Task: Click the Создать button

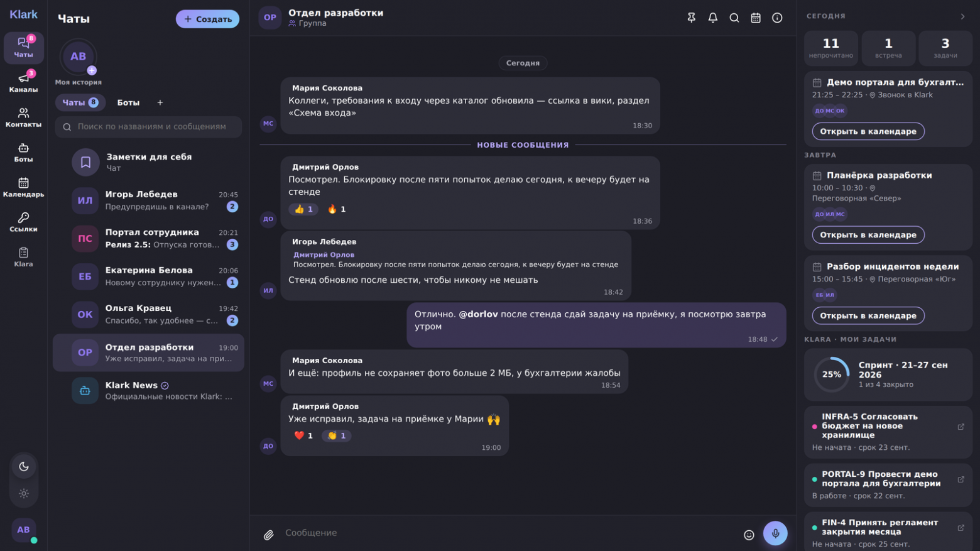Action: (207, 19)
